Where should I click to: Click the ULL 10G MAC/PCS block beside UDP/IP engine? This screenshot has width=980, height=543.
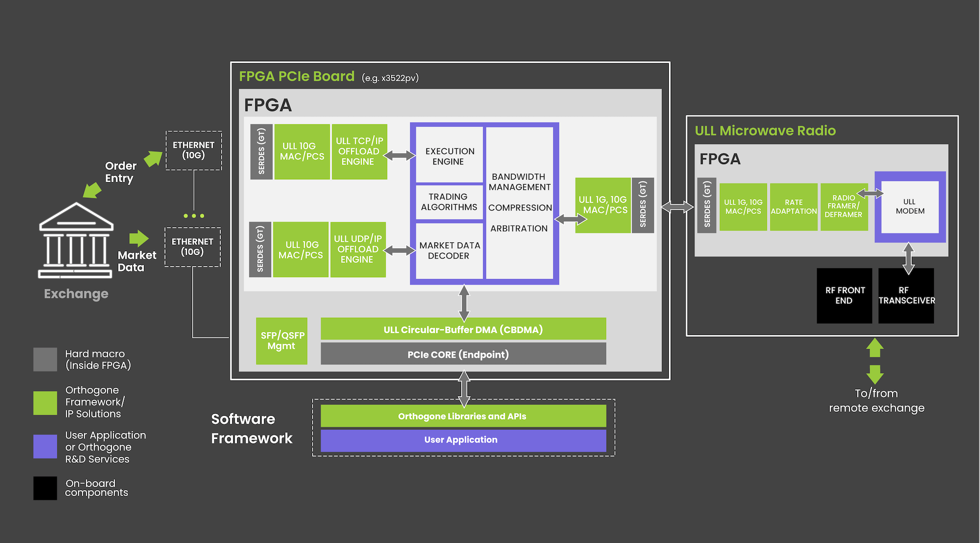300,249
